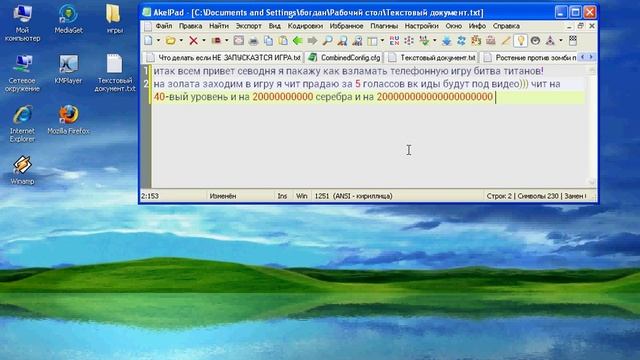Open the Кодировки menu

(305, 26)
